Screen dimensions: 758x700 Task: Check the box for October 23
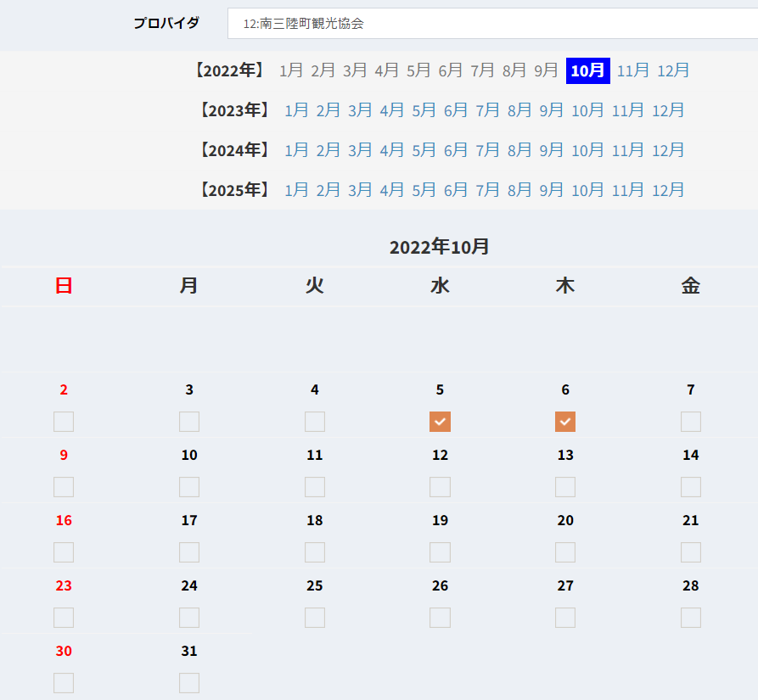click(64, 618)
